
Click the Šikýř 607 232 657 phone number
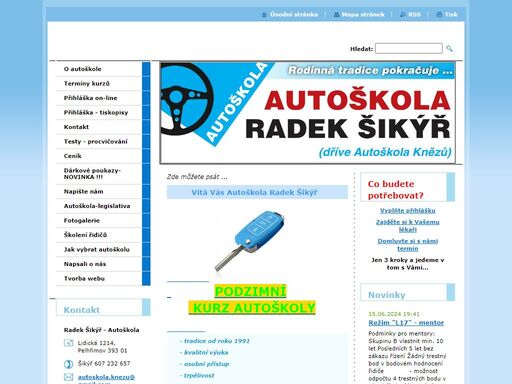click(x=104, y=364)
